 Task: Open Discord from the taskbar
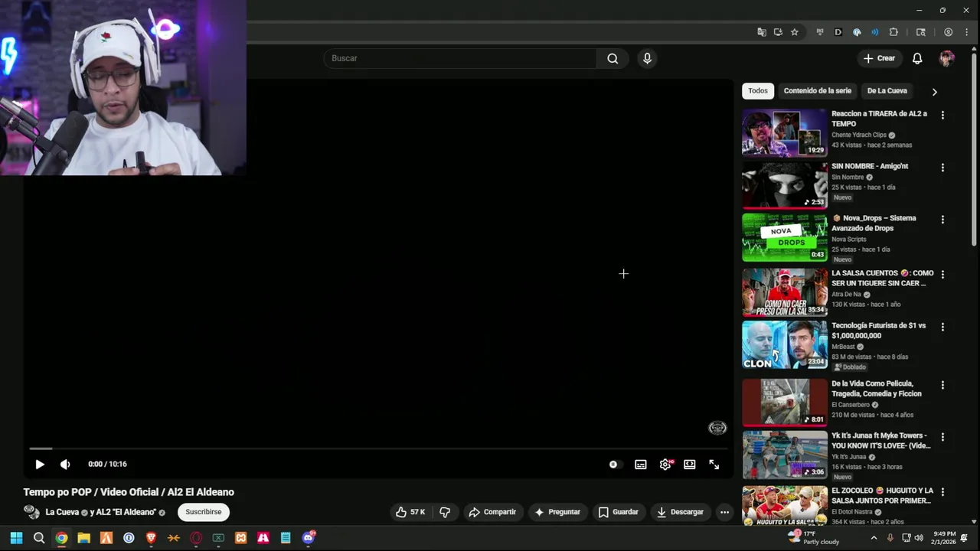[308, 538]
